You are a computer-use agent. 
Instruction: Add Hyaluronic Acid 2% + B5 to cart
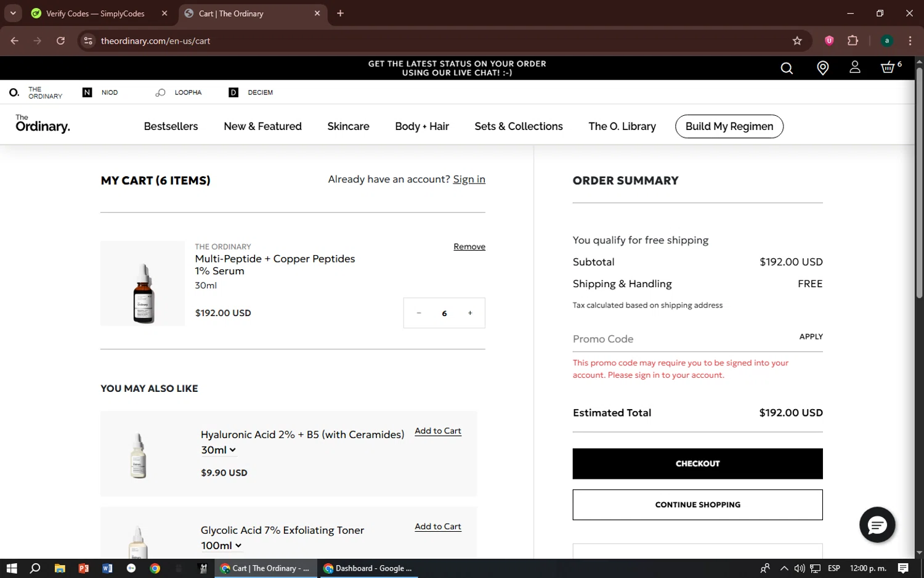[438, 431]
